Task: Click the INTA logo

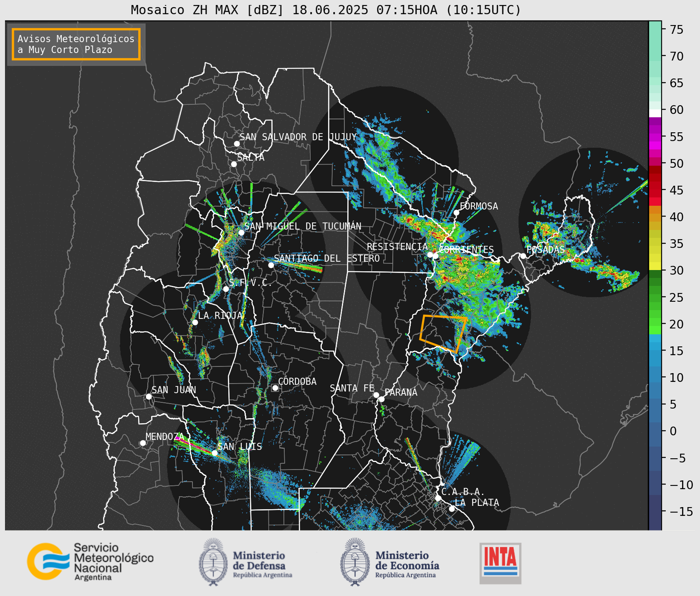Action: (x=500, y=563)
